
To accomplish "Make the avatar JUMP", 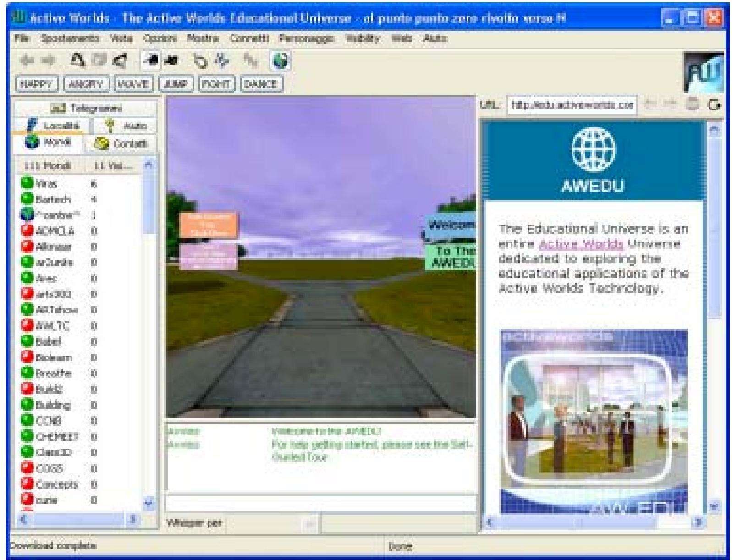I will [176, 84].
